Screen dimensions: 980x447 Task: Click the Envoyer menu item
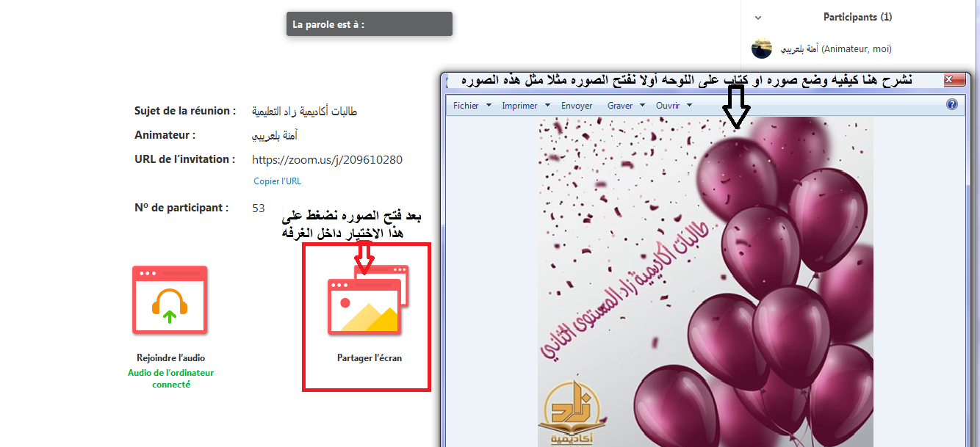577,106
